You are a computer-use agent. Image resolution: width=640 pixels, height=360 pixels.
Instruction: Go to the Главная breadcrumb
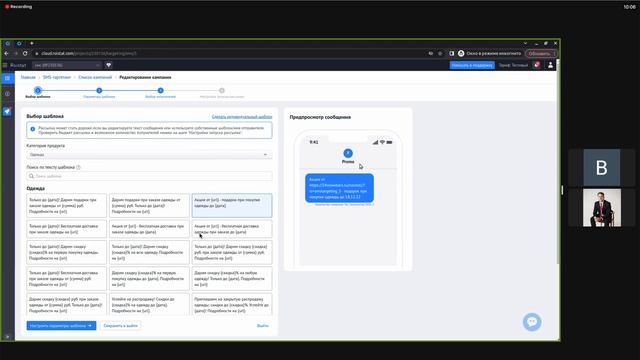tap(28, 77)
